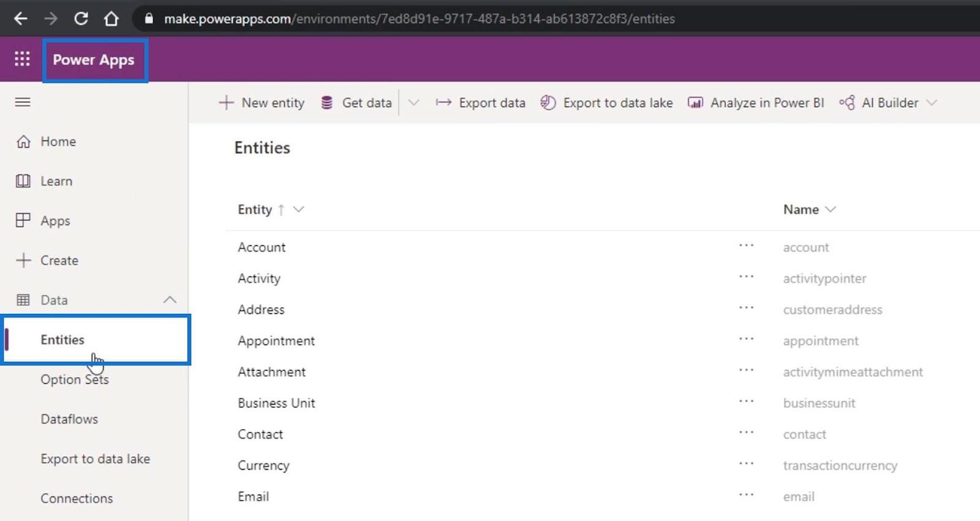Click the Name column header text

(801, 209)
